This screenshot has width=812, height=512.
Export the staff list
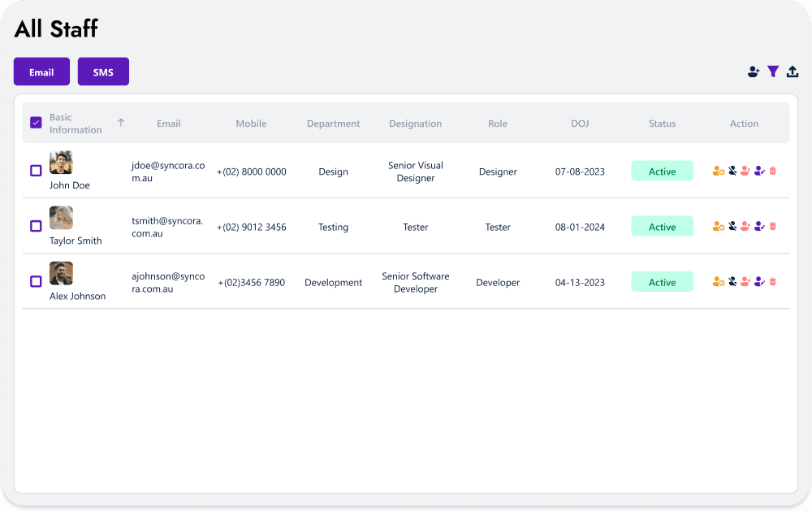tap(793, 72)
